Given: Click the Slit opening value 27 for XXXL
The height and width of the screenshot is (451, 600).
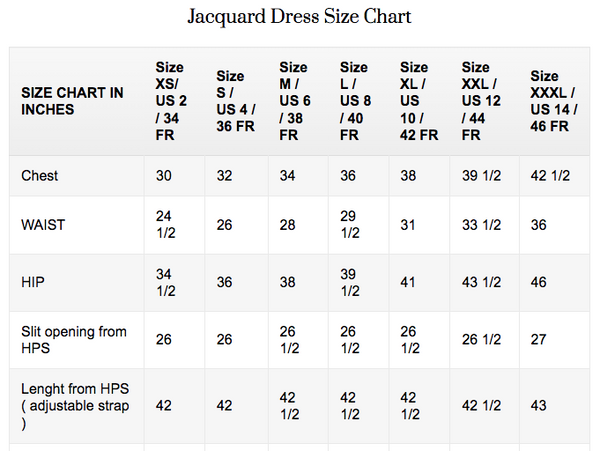Looking at the screenshot, I should tap(539, 340).
